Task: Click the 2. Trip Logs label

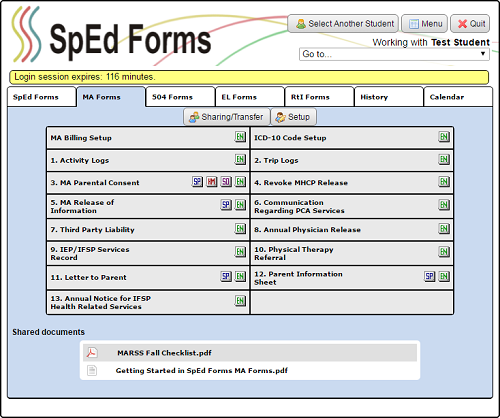Action: tap(276, 160)
